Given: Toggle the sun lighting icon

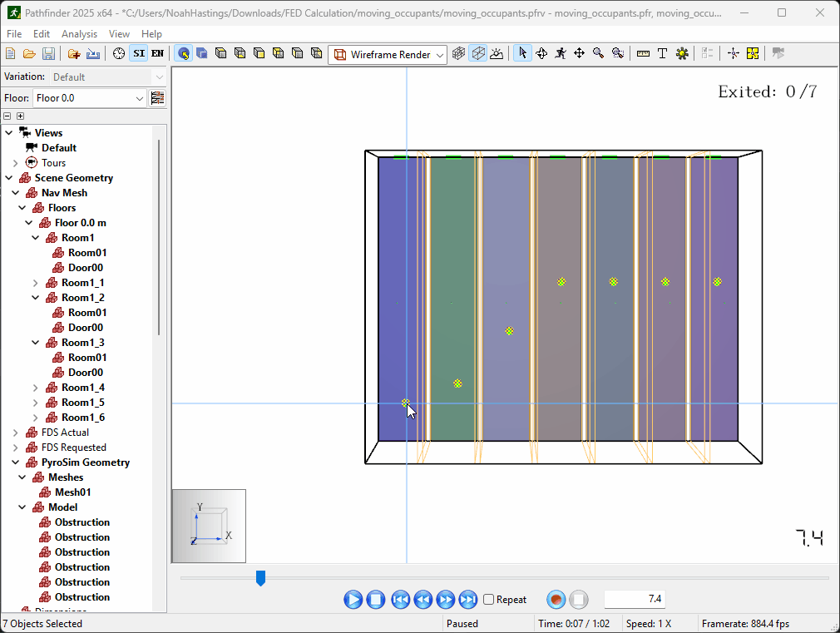Looking at the screenshot, I should (x=497, y=53).
